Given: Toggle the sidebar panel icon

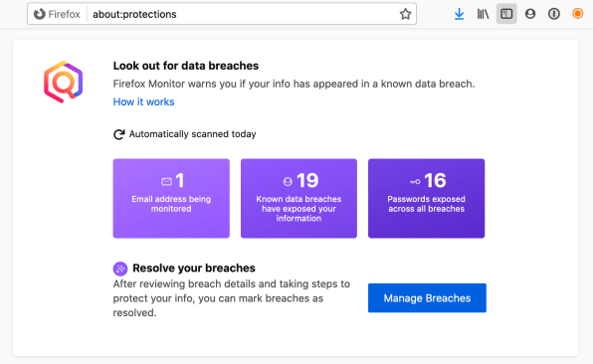Looking at the screenshot, I should [x=506, y=14].
